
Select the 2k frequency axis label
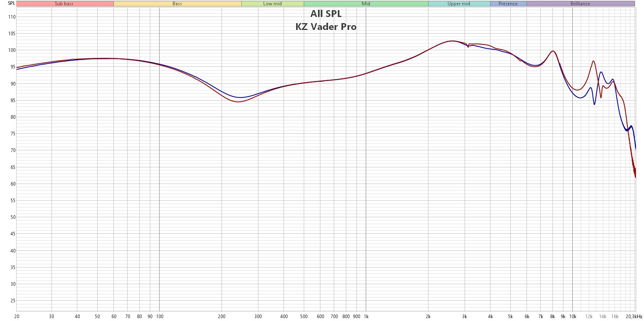click(428, 317)
